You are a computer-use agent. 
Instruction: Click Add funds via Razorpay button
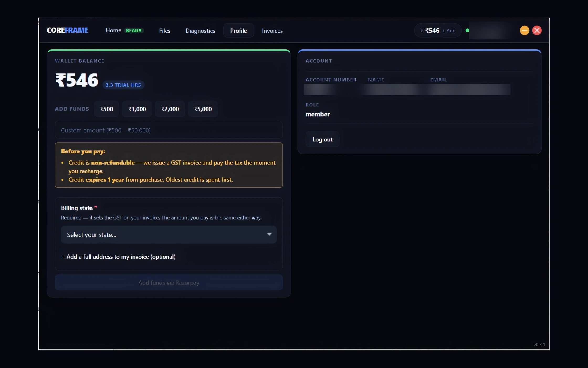169,283
